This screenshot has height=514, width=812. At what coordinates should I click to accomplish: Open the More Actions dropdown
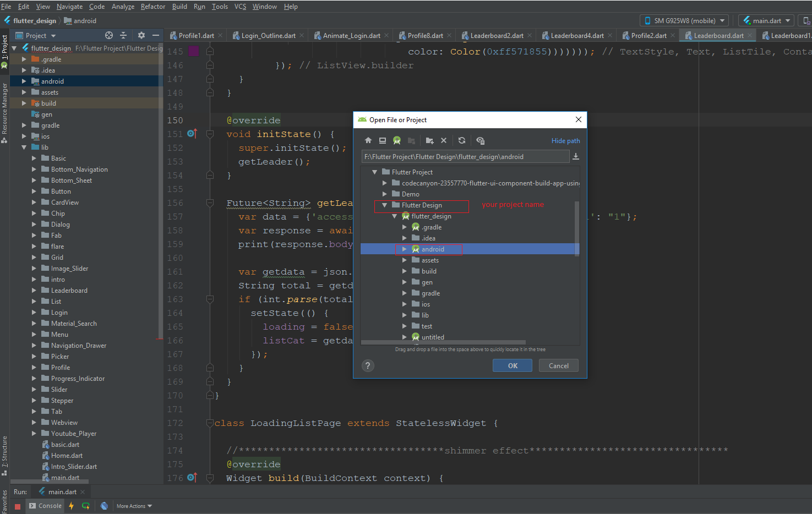pyautogui.click(x=134, y=506)
